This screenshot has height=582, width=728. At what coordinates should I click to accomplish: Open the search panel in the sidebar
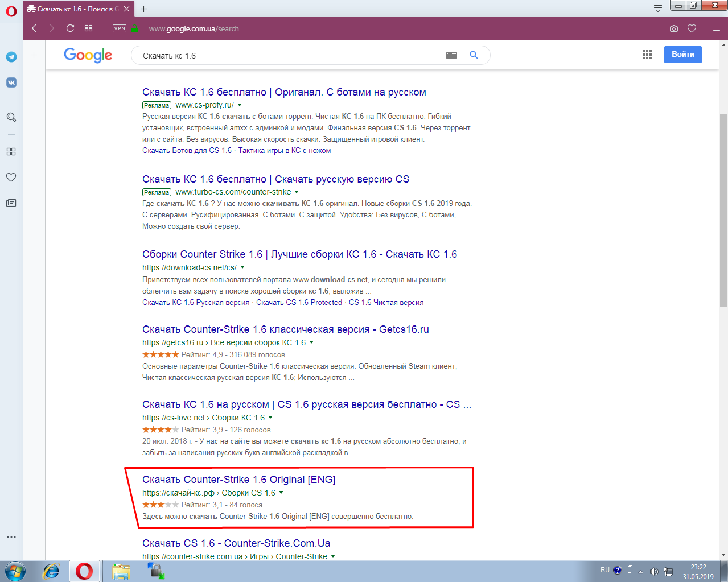coord(11,117)
